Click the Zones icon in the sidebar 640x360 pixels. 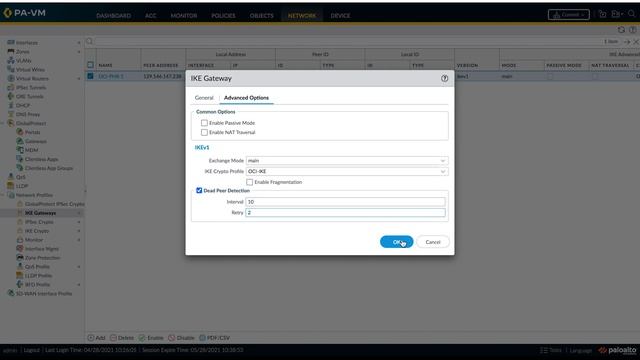[11, 51]
